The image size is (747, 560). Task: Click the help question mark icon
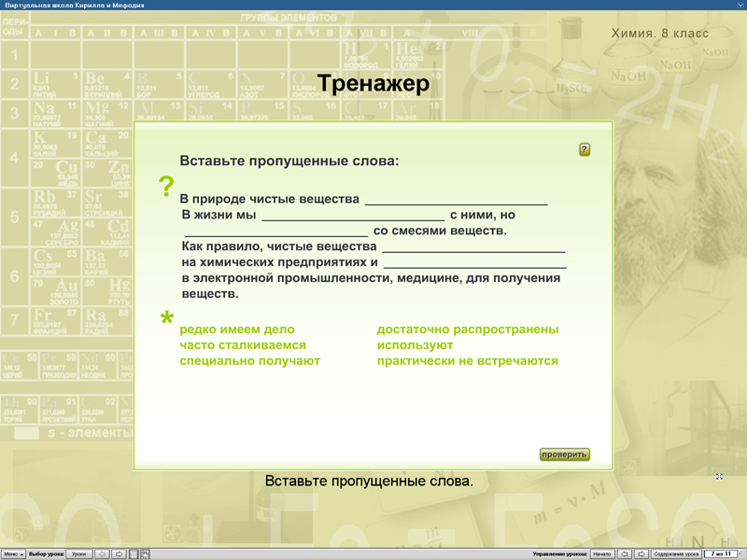pos(585,147)
